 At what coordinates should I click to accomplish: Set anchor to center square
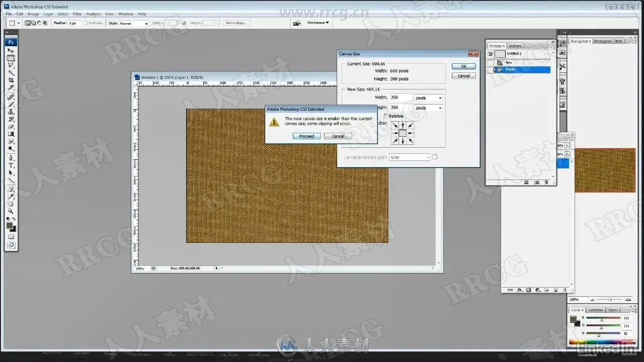pyautogui.click(x=403, y=133)
